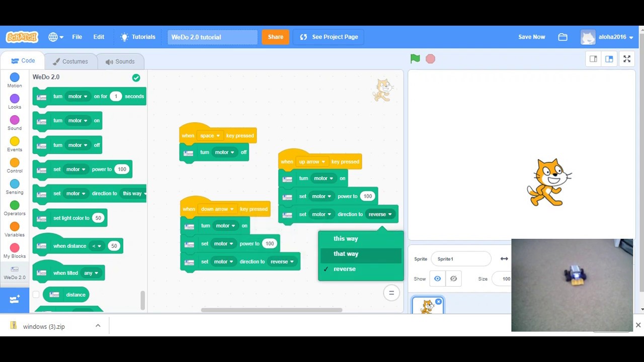Click See Project Page

tap(329, 37)
